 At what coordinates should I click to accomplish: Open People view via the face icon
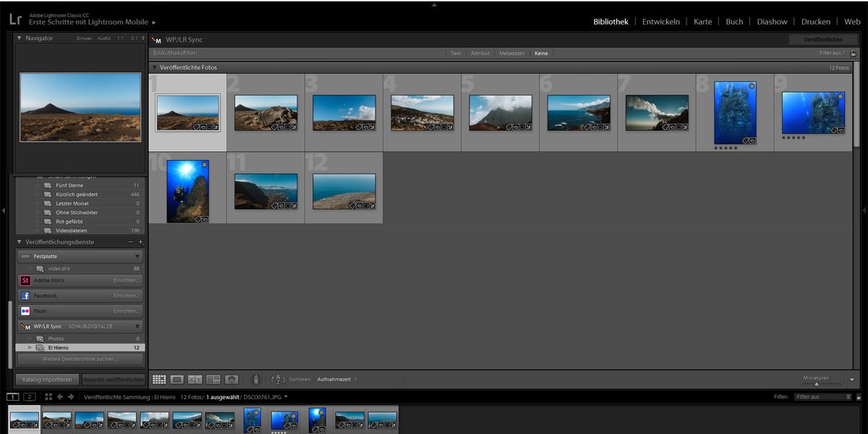[231, 379]
